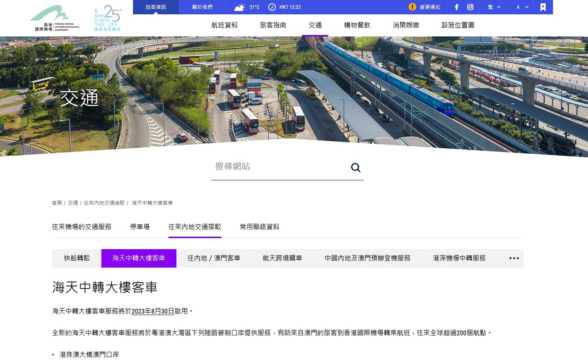
Task: Select the 快船轉駁 tab
Action: pyautogui.click(x=77, y=258)
